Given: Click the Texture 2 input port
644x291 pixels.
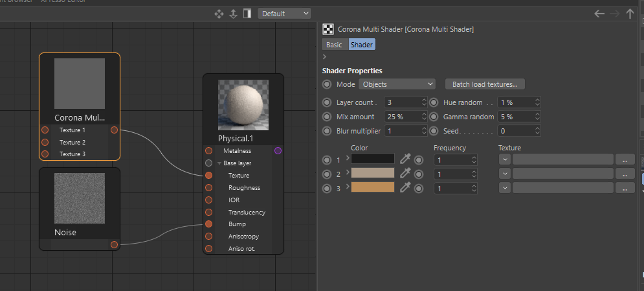Looking at the screenshot, I should (x=45, y=142).
